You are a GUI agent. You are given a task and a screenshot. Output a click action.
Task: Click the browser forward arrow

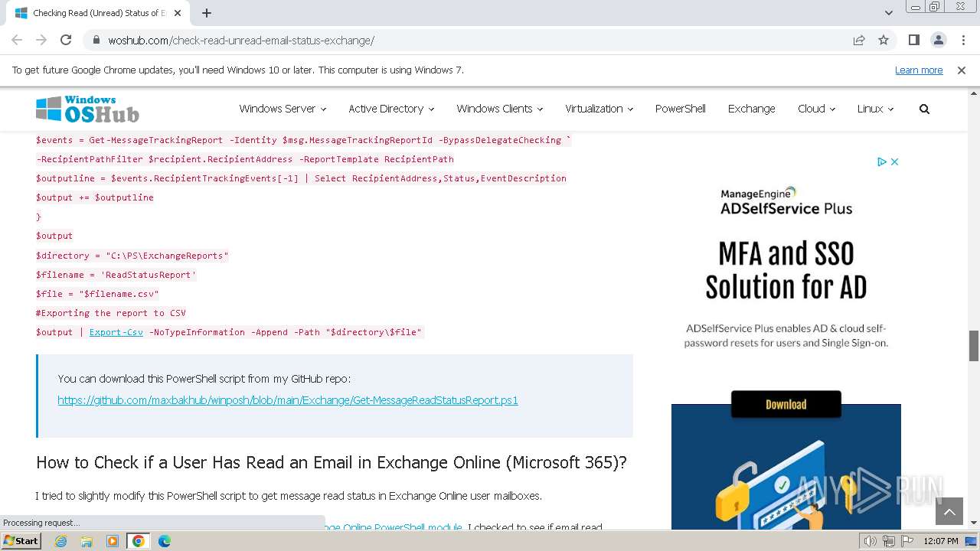click(x=41, y=41)
